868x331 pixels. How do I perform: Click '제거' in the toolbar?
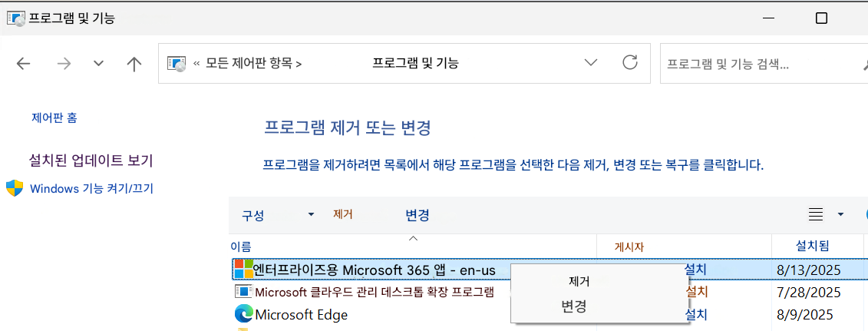pos(342,214)
